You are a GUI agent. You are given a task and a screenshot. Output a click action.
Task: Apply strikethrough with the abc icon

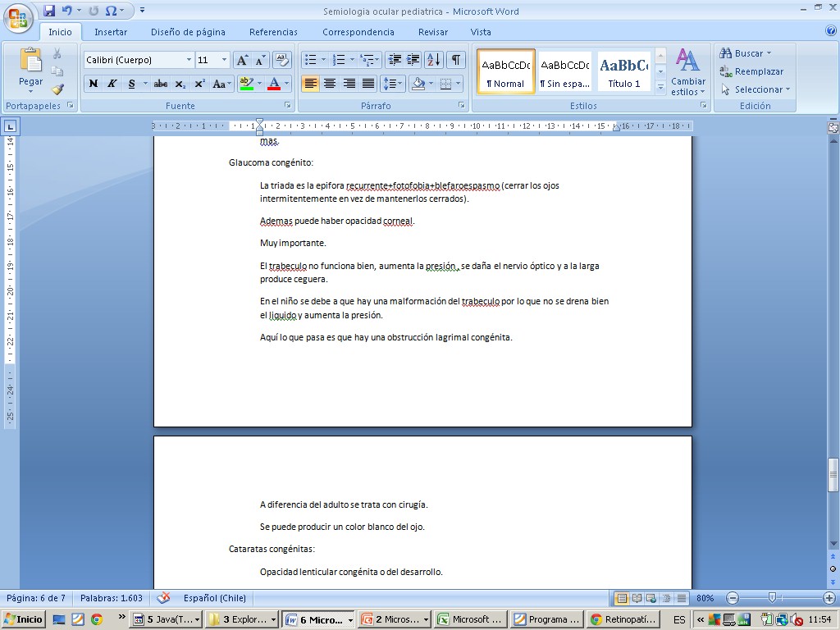click(161, 84)
